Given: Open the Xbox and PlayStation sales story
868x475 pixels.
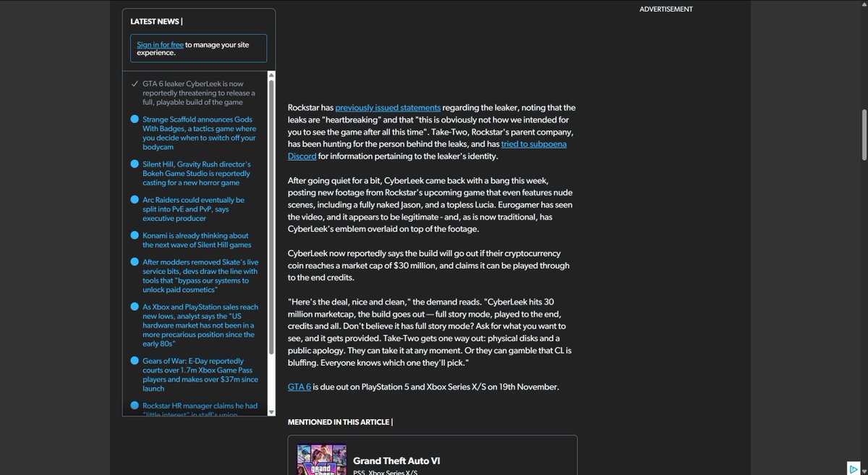Looking at the screenshot, I should [200, 325].
